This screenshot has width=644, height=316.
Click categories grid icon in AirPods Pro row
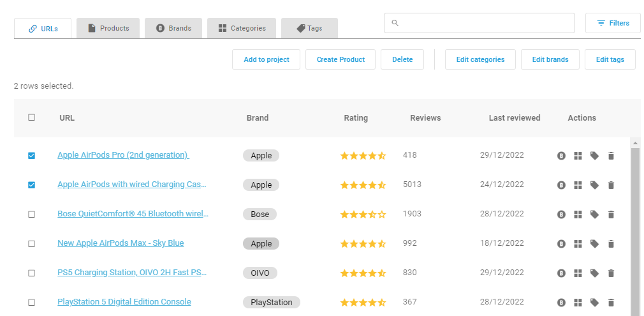pyautogui.click(x=578, y=156)
